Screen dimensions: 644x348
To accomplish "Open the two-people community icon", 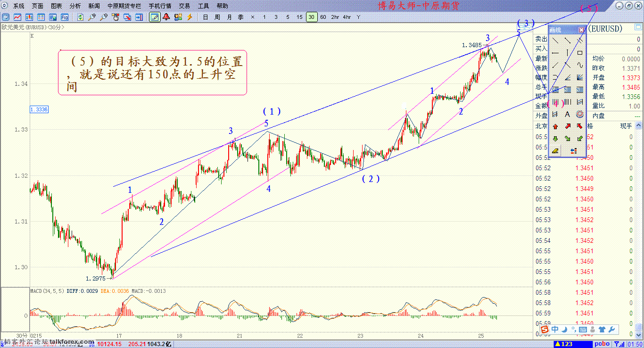I will pyautogui.click(x=178, y=17).
